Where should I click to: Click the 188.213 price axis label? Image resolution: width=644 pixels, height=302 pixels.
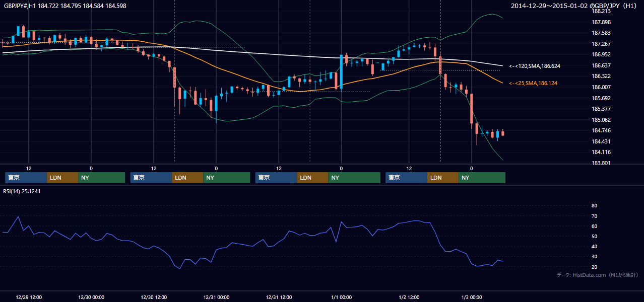click(601, 11)
